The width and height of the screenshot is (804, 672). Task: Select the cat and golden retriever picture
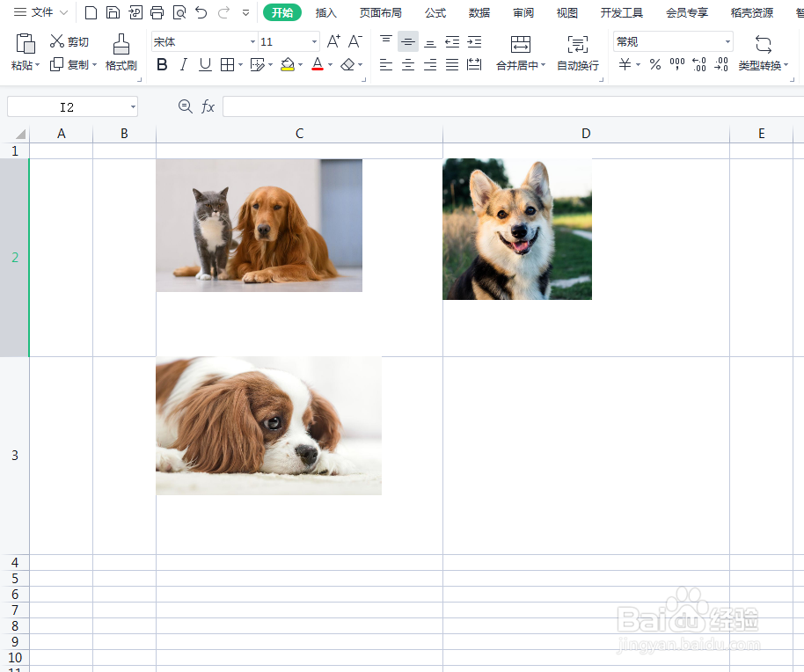click(x=259, y=225)
